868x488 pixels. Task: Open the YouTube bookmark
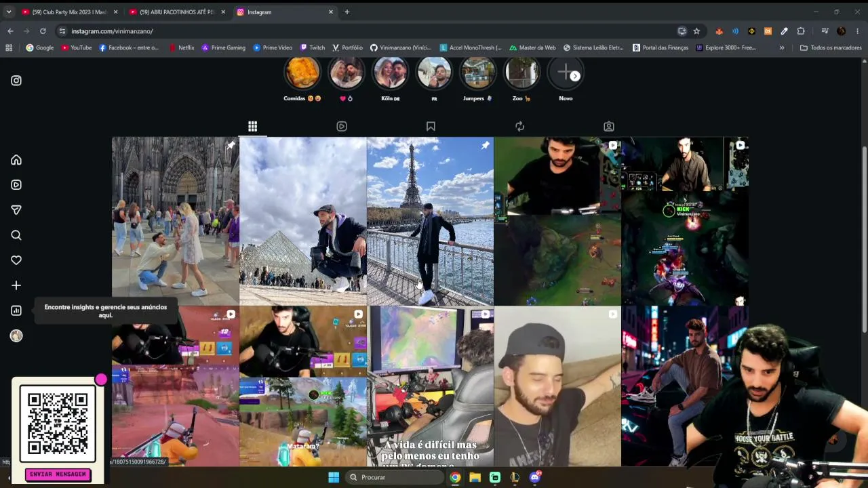pos(77,48)
